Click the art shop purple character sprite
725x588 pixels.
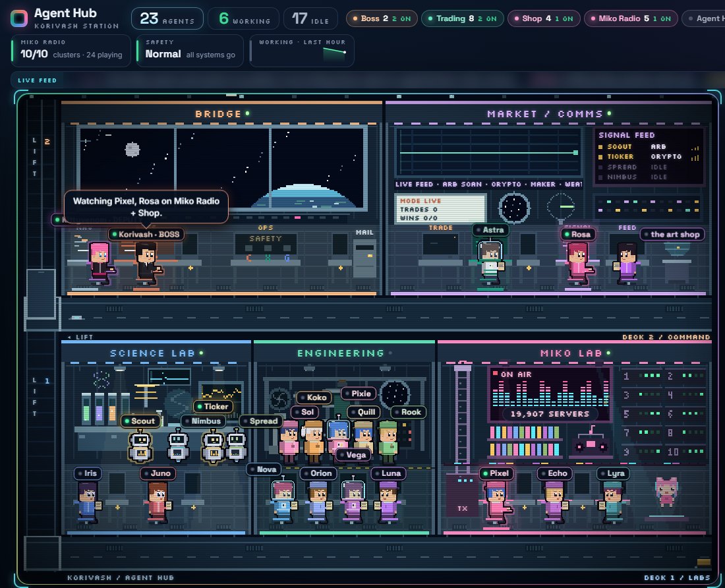click(627, 264)
